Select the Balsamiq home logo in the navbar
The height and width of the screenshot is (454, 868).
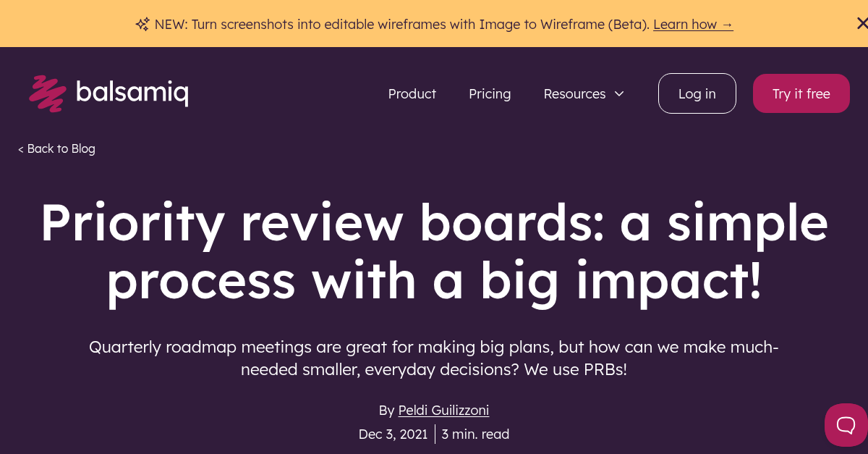[x=109, y=93]
